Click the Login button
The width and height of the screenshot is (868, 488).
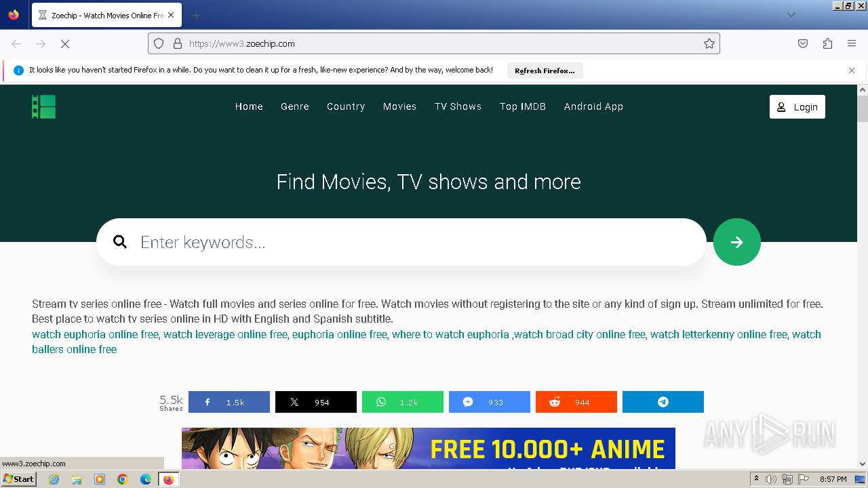coord(797,106)
